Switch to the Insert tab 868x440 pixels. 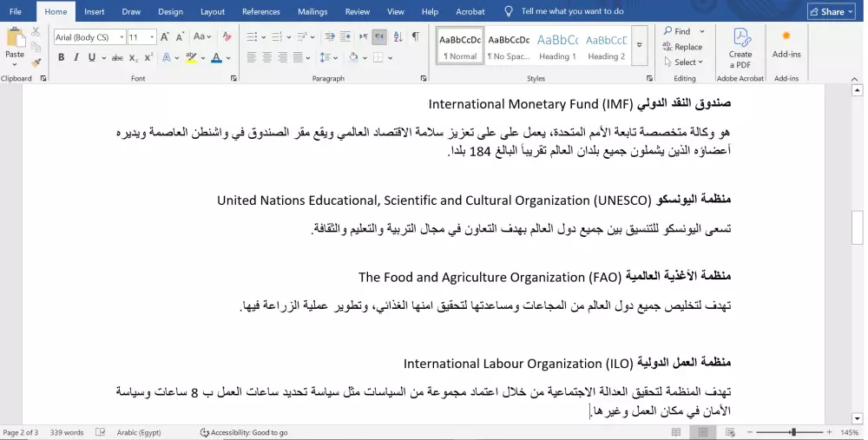[94, 11]
